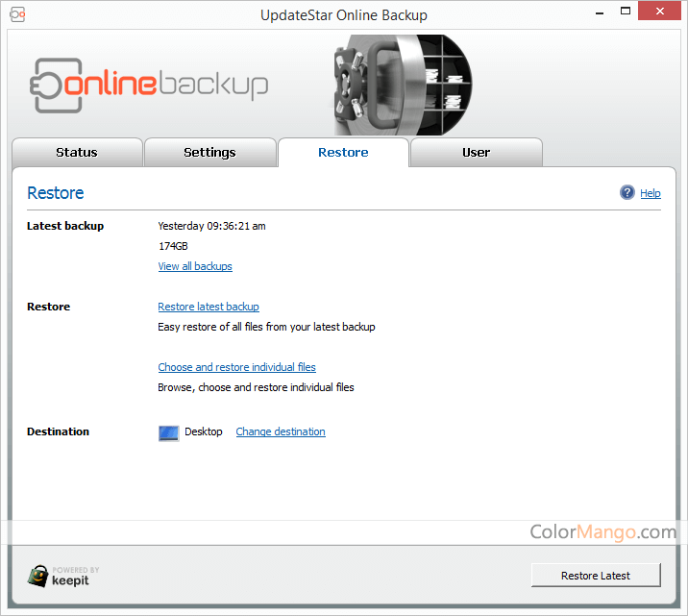Click the Restore latest backup link
This screenshot has width=688, height=616.
coord(209,307)
